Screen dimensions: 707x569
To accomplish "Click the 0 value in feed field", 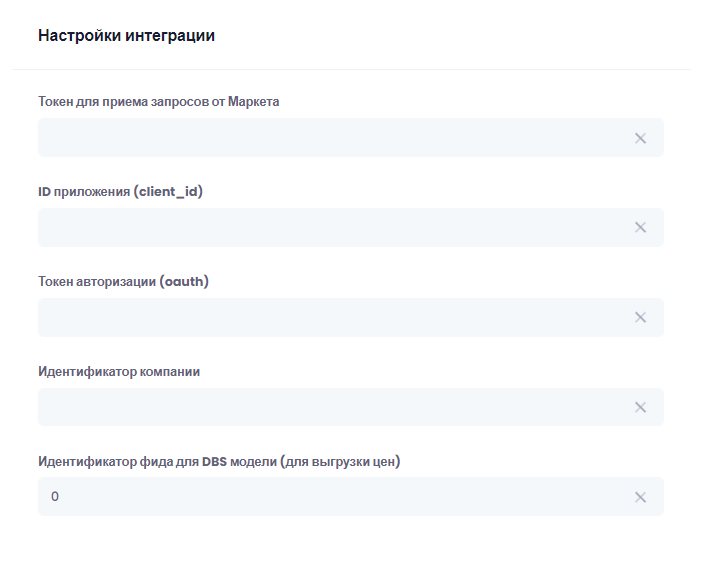I will click(55, 497).
